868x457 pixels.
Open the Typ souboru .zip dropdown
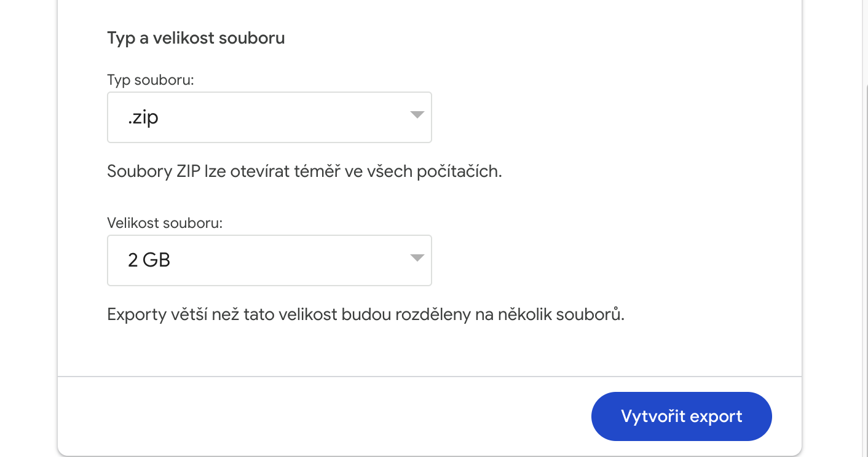coord(269,117)
